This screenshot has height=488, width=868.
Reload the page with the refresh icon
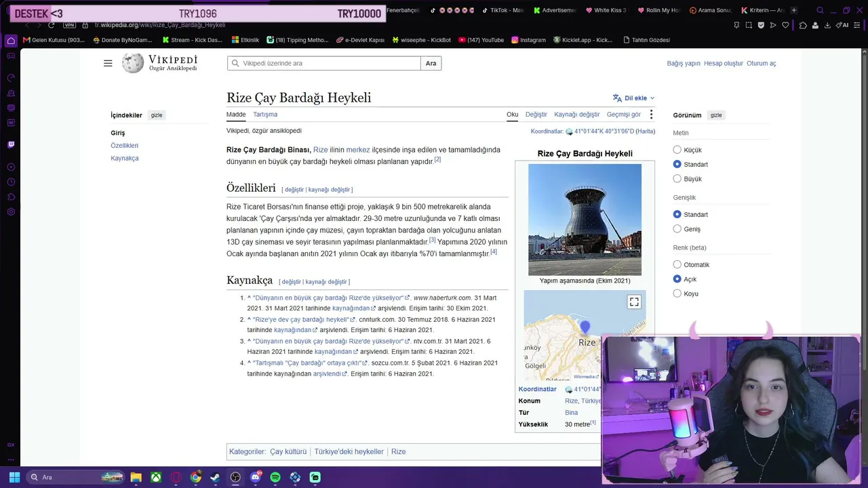coord(51,25)
